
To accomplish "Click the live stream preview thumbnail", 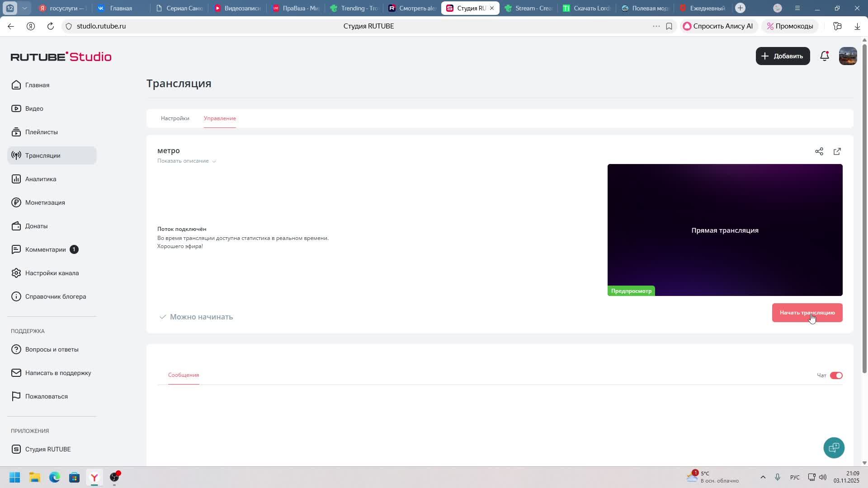I will click(x=724, y=230).
